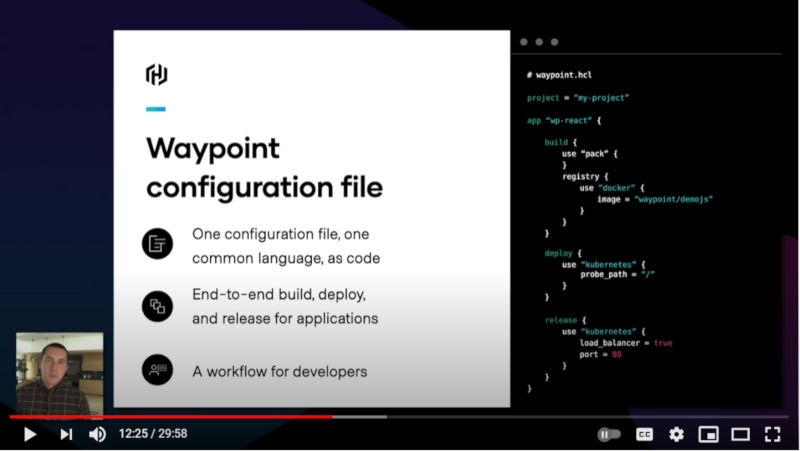The image size is (800, 451).
Task: Toggle the autoplay switch
Action: [x=609, y=434]
